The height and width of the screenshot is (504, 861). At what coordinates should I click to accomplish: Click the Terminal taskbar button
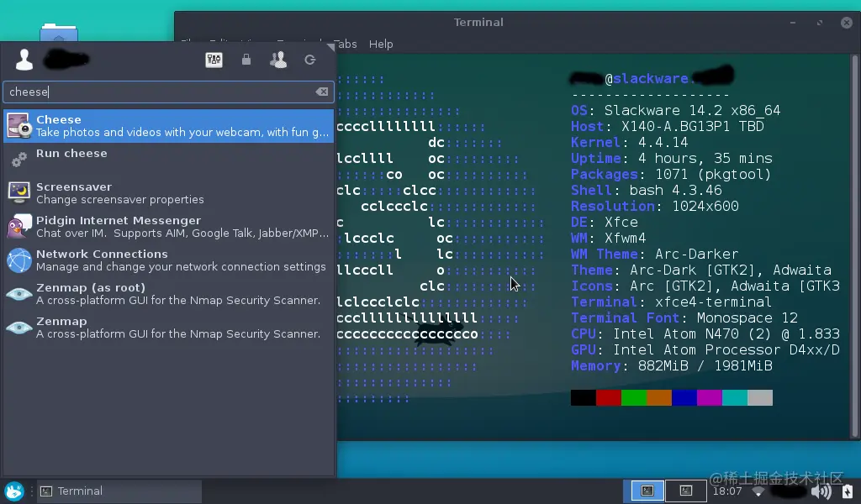point(119,491)
